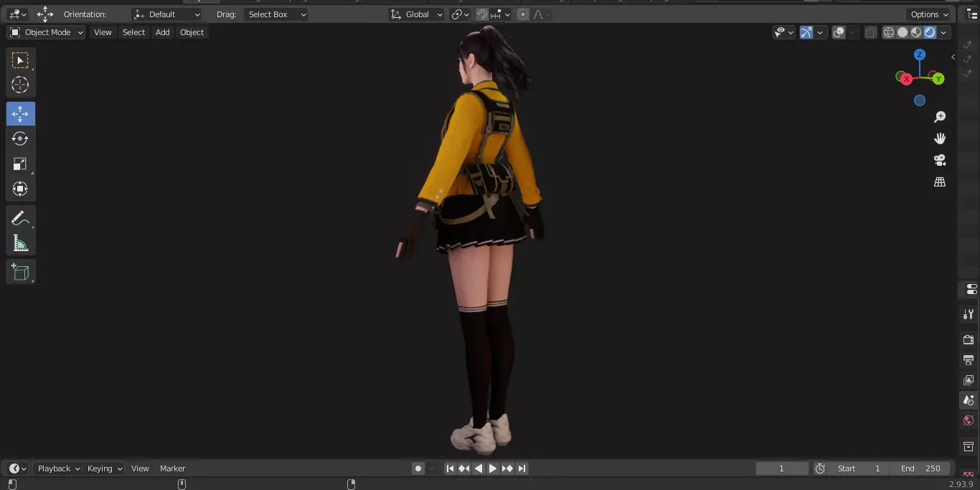Activate the Transform tool

pyautogui.click(x=20, y=189)
